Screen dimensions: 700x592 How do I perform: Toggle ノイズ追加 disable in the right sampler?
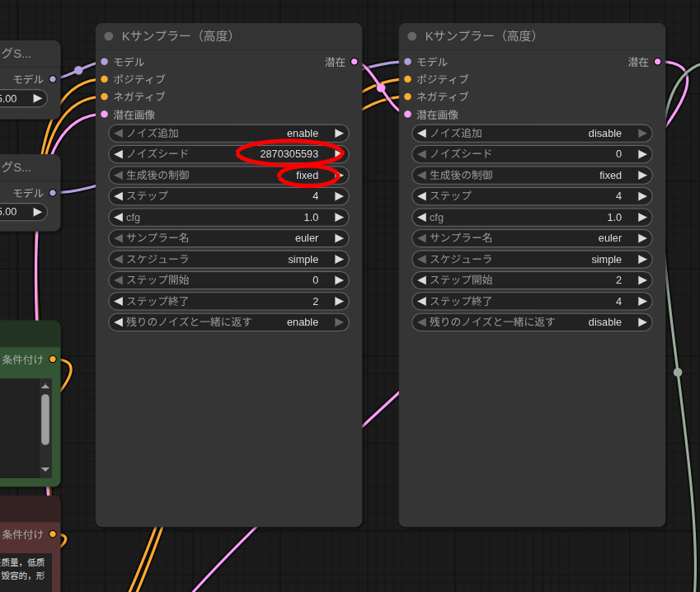point(532,134)
